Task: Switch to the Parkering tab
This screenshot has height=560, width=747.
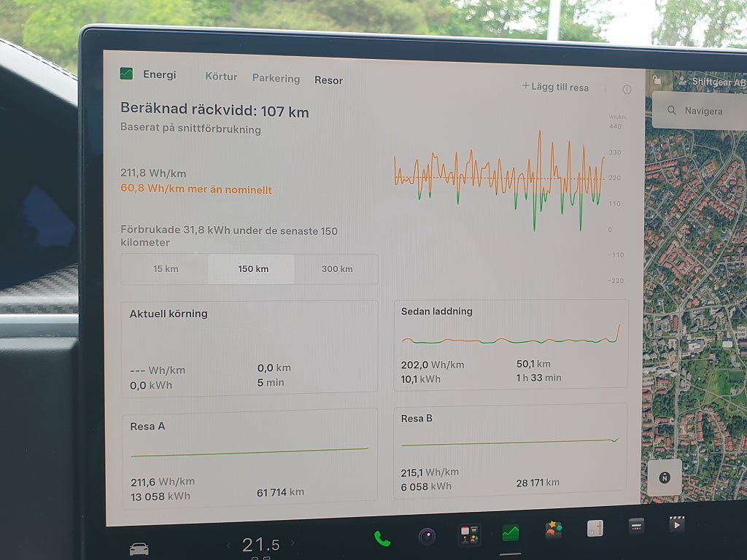Action: 276,79
